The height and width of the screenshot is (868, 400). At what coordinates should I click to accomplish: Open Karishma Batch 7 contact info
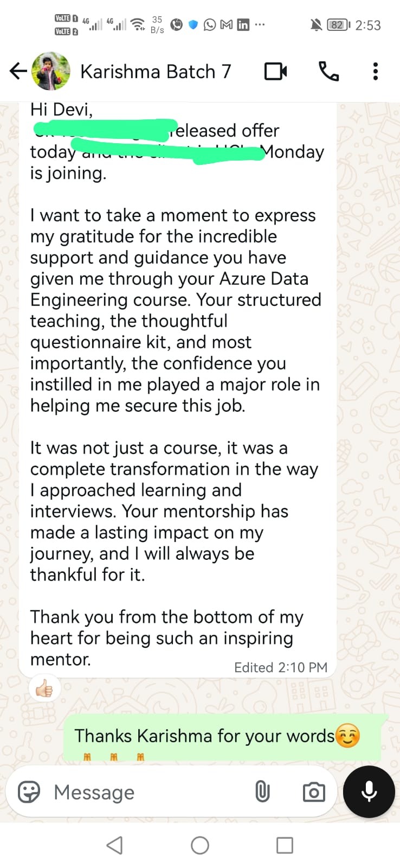(x=156, y=72)
